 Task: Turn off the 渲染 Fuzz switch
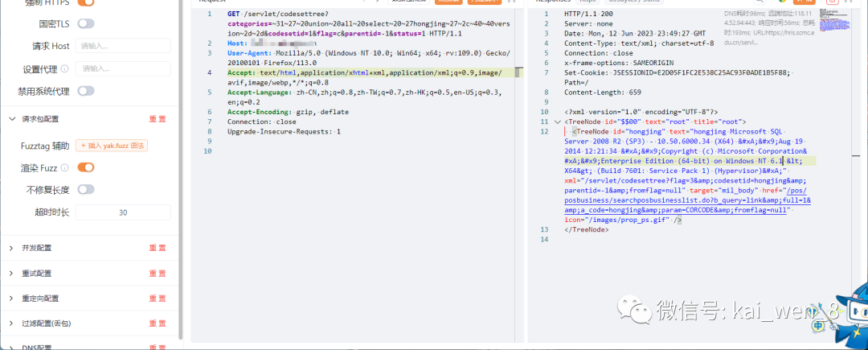86,167
